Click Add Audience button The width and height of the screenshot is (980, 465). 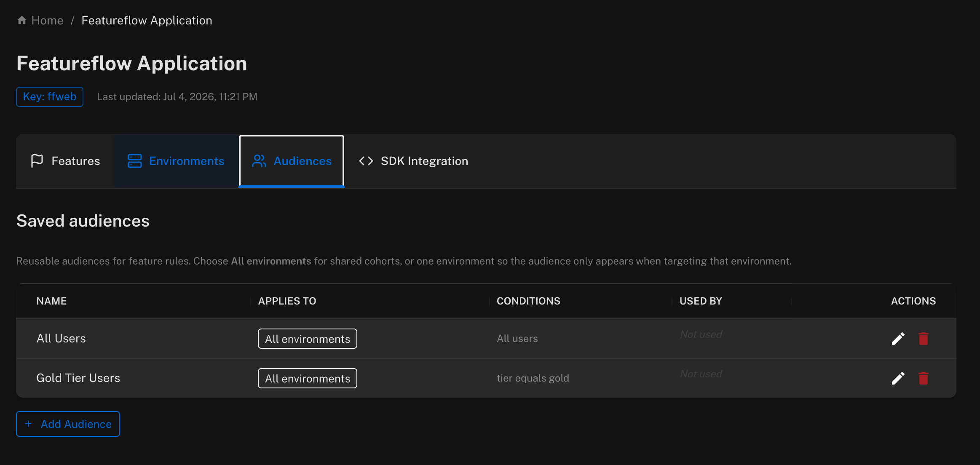tap(68, 424)
